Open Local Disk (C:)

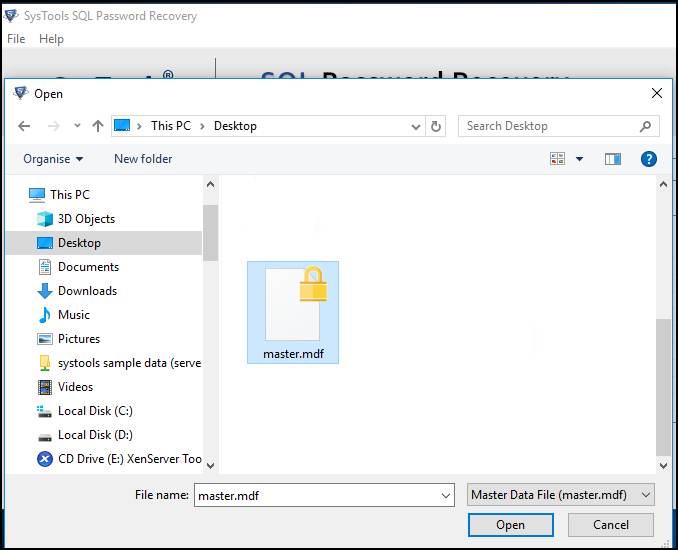95,411
